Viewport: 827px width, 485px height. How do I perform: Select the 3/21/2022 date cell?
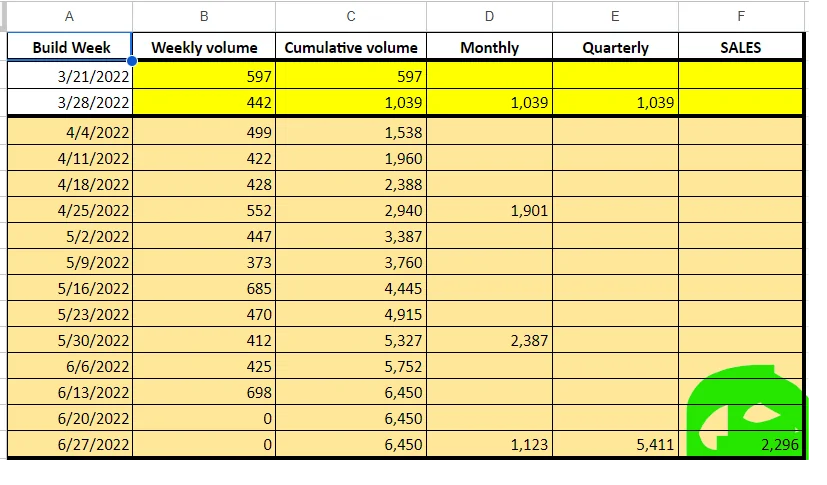(x=69, y=76)
